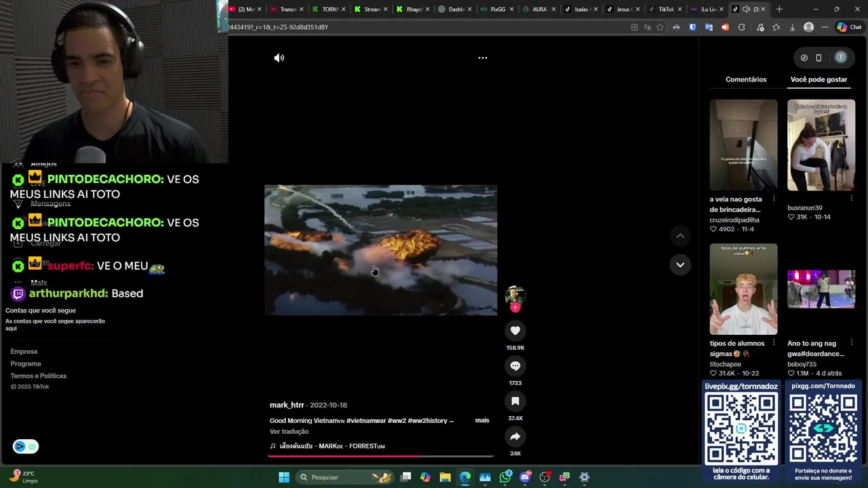Open mark_htrr creator avatar
The image size is (868, 488).
[515, 295]
